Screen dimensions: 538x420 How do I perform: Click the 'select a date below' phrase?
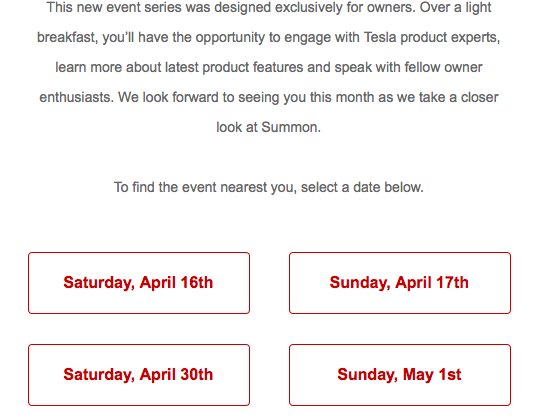[361, 188]
